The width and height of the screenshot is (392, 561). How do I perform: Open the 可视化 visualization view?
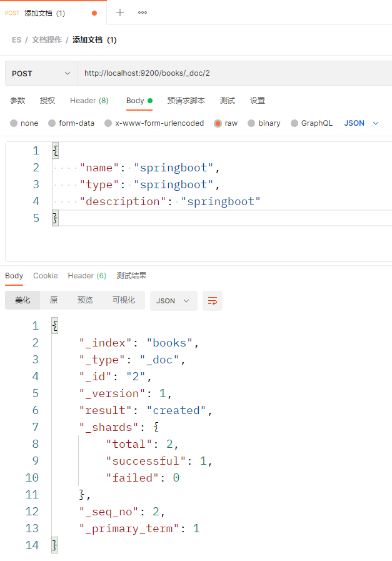coord(123,301)
